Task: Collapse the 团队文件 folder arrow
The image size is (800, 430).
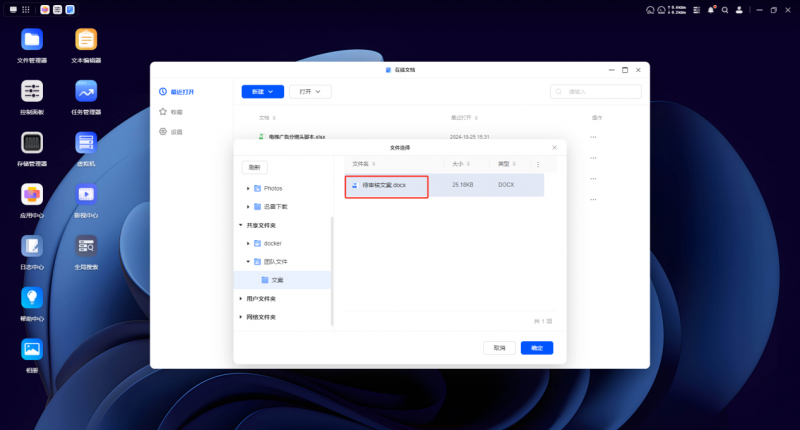Action: coord(248,262)
